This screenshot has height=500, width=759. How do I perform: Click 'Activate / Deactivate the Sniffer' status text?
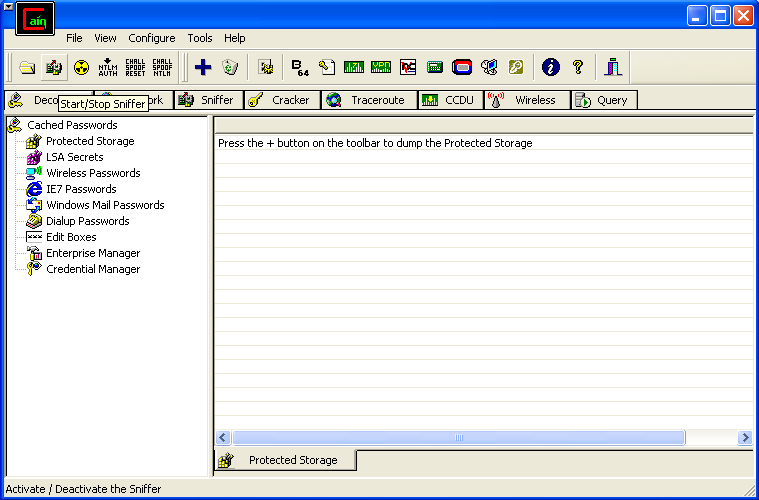pyautogui.click(x=83, y=489)
